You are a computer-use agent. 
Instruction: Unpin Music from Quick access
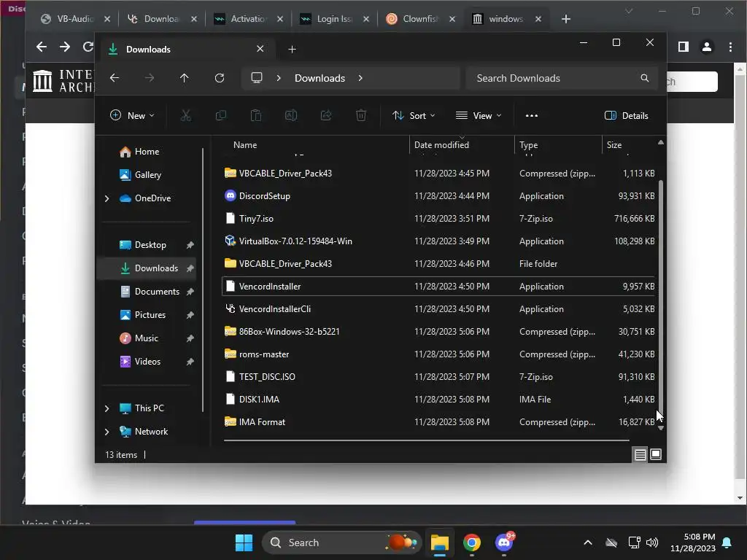(190, 338)
